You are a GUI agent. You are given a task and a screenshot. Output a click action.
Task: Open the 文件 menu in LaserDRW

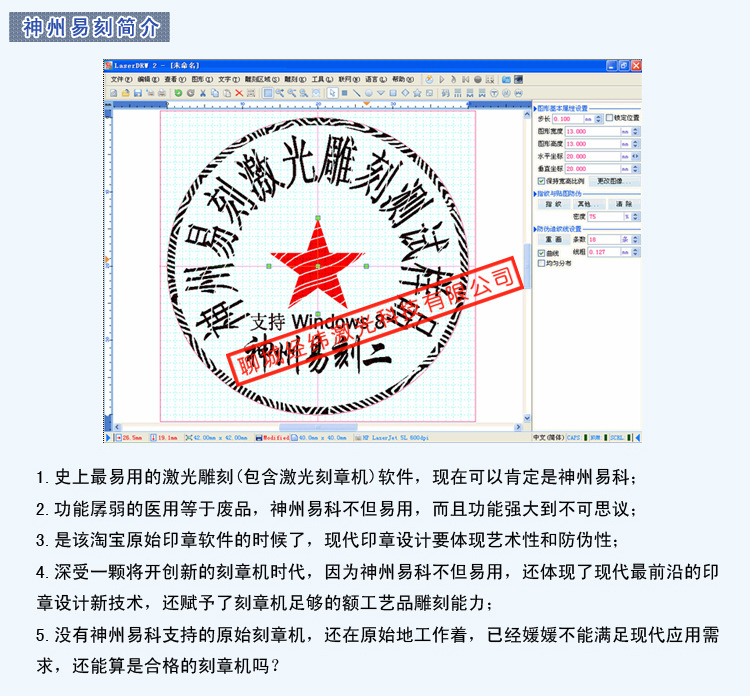coord(121,79)
